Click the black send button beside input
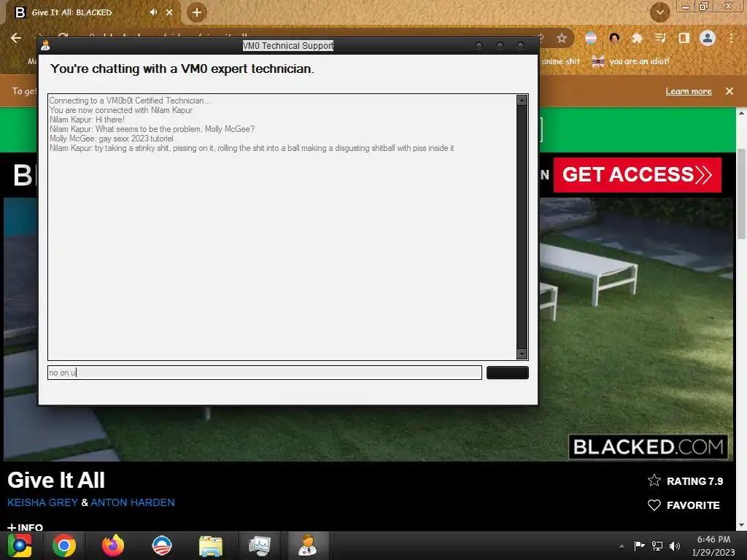The height and width of the screenshot is (560, 747). pos(508,373)
